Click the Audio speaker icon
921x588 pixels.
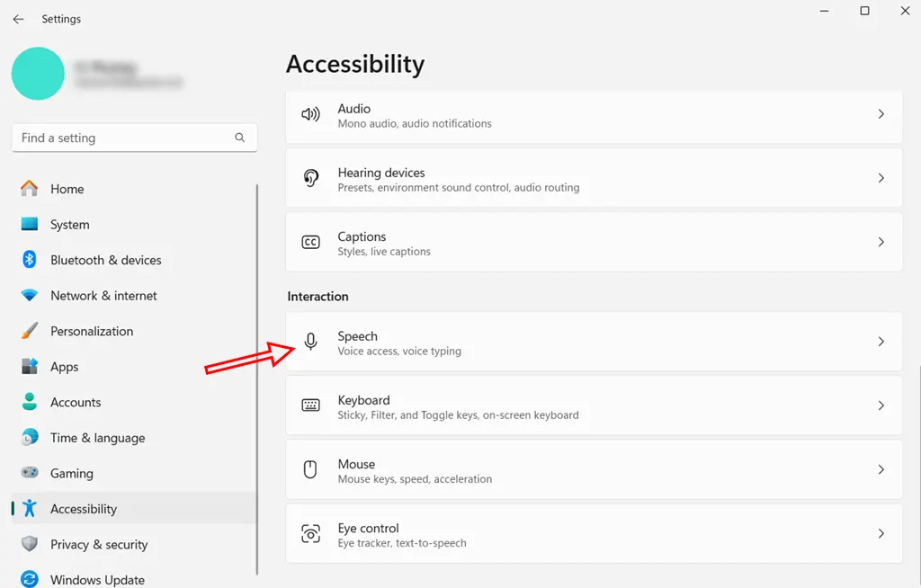pos(310,115)
